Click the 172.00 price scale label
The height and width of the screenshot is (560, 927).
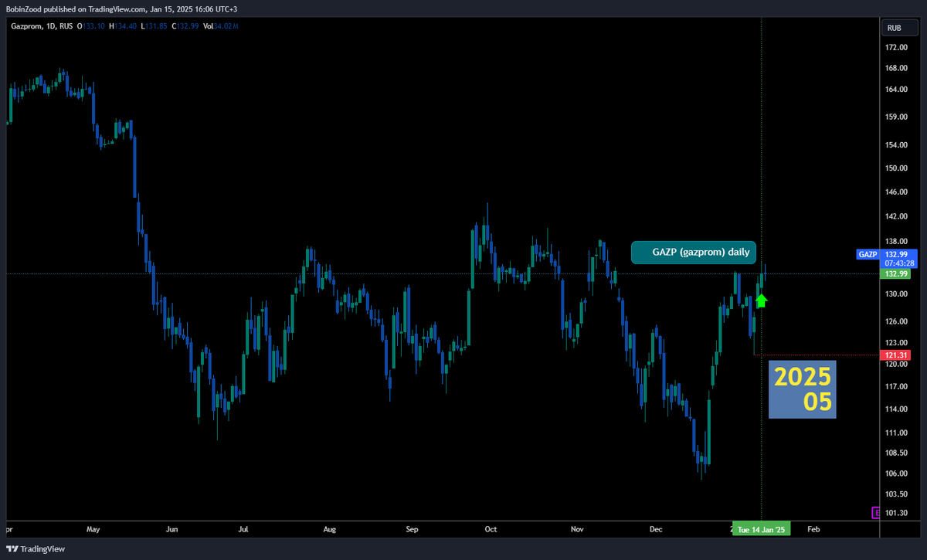[896, 48]
